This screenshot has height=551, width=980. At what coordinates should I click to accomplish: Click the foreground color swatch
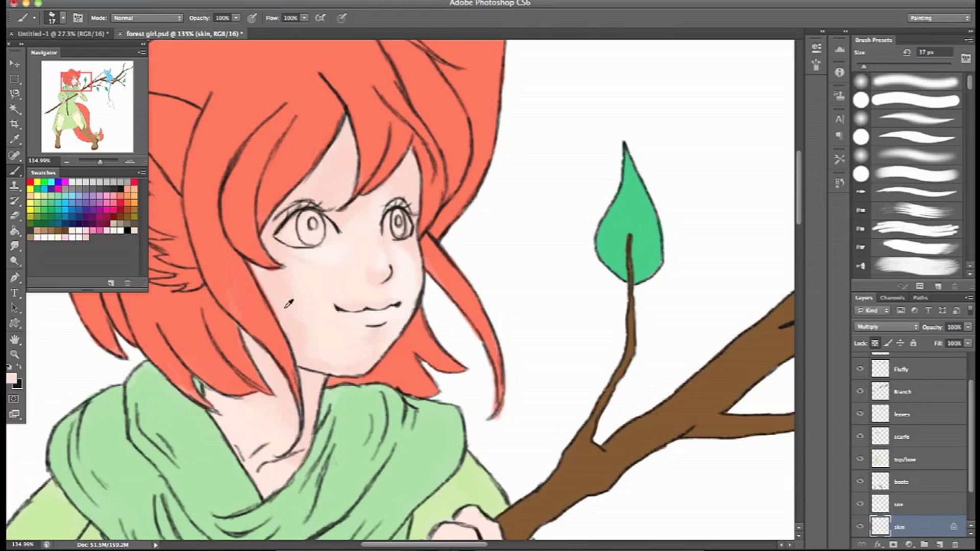click(11, 378)
